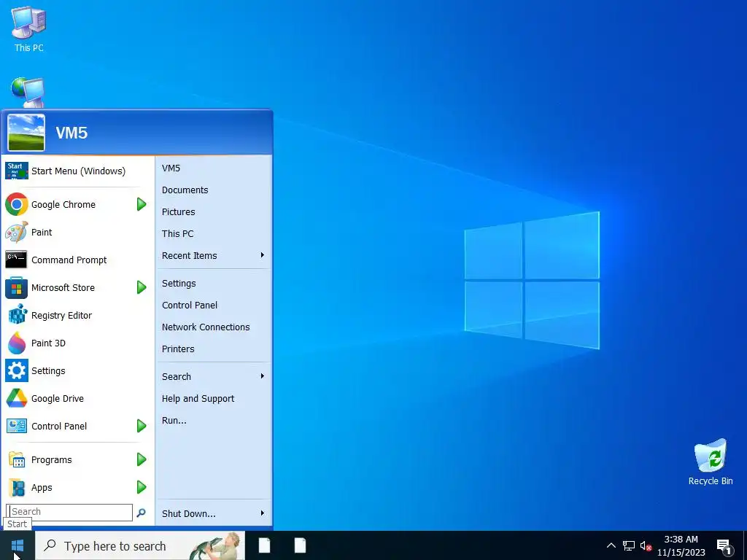This screenshot has height=560, width=747.
Task: Open the network status tray icon
Action: point(629,545)
